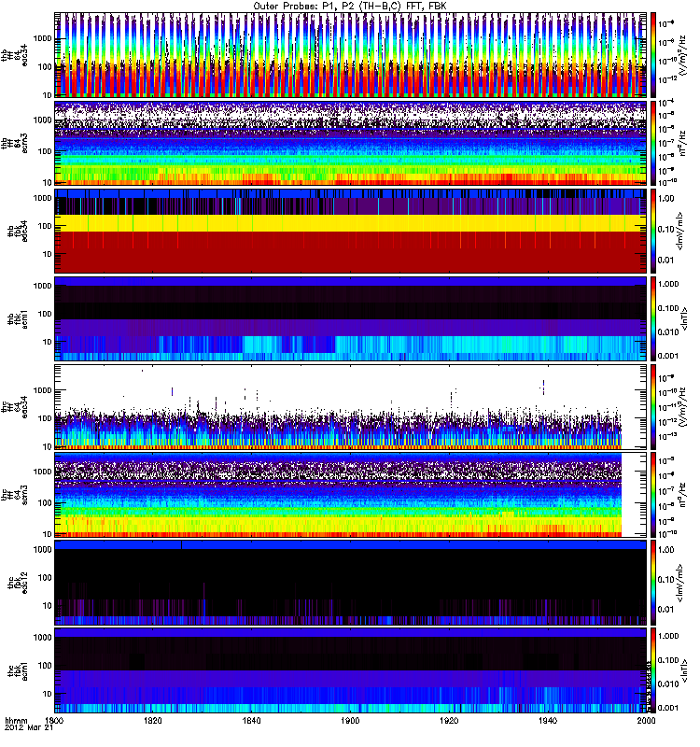Click the top thb fft edc34 color bar
This screenshot has height=747, width=700.
coord(656,53)
